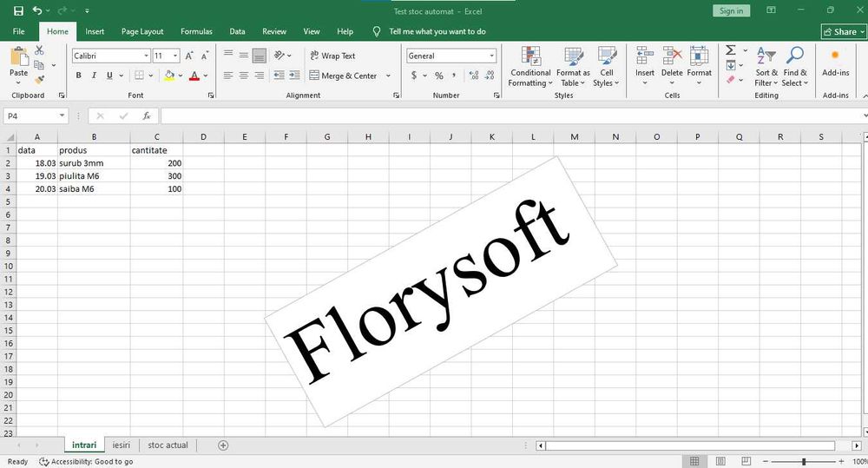
Task: Switch to the Formulas ribbon tab
Action: 196,31
